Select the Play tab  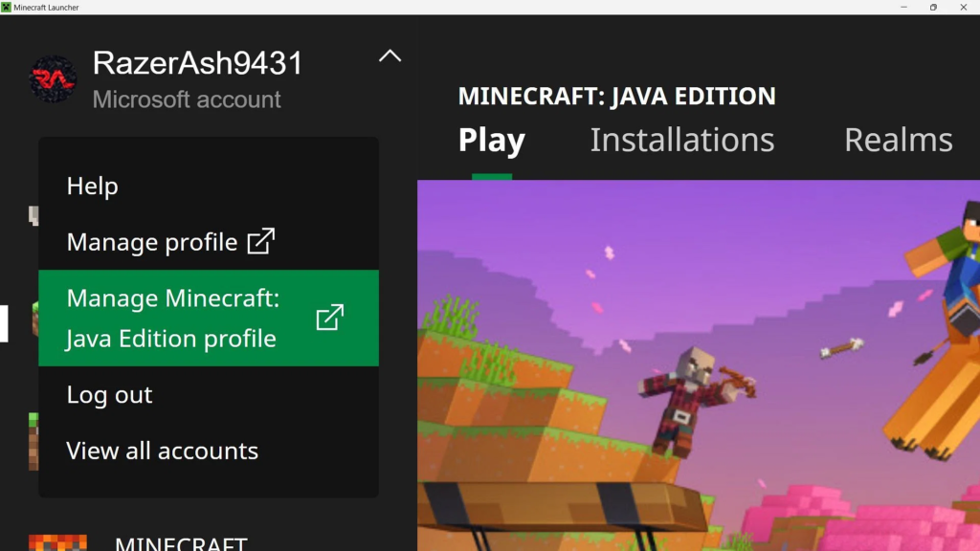point(491,140)
